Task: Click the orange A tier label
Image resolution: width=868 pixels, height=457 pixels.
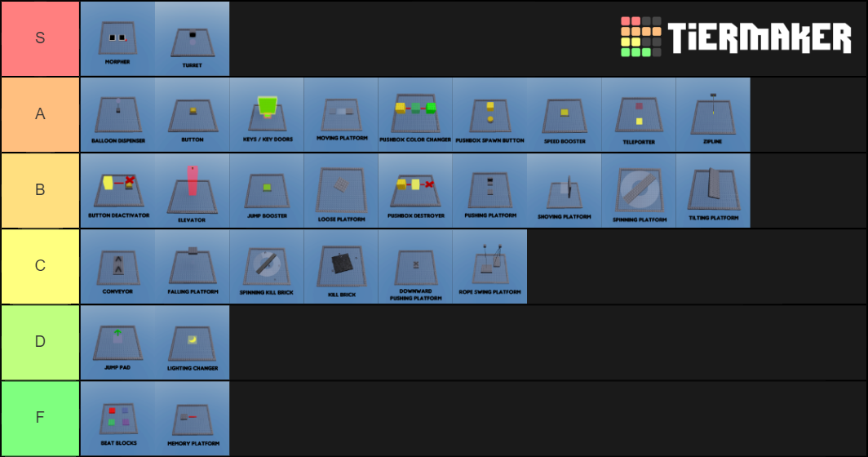Action: tap(41, 115)
